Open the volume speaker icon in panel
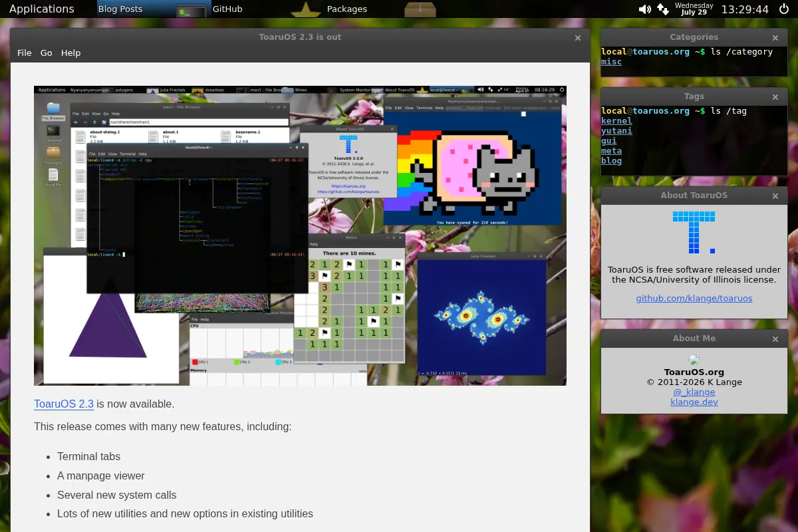 click(644, 9)
